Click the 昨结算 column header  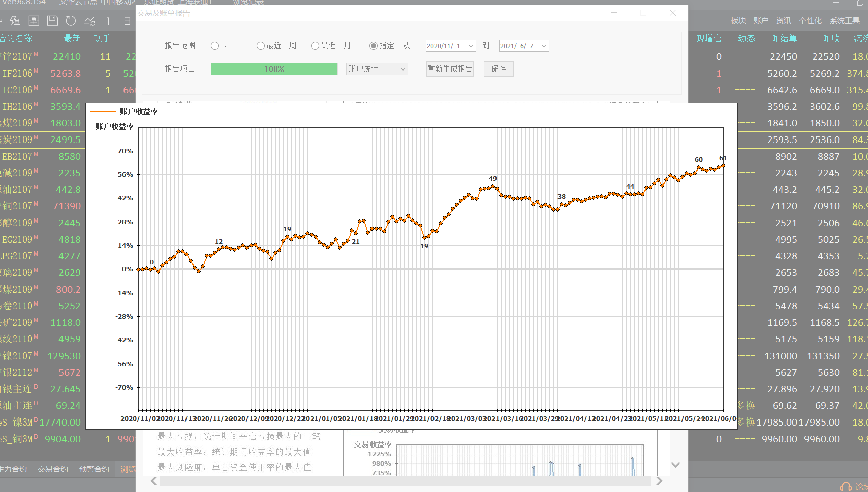pyautogui.click(x=785, y=39)
